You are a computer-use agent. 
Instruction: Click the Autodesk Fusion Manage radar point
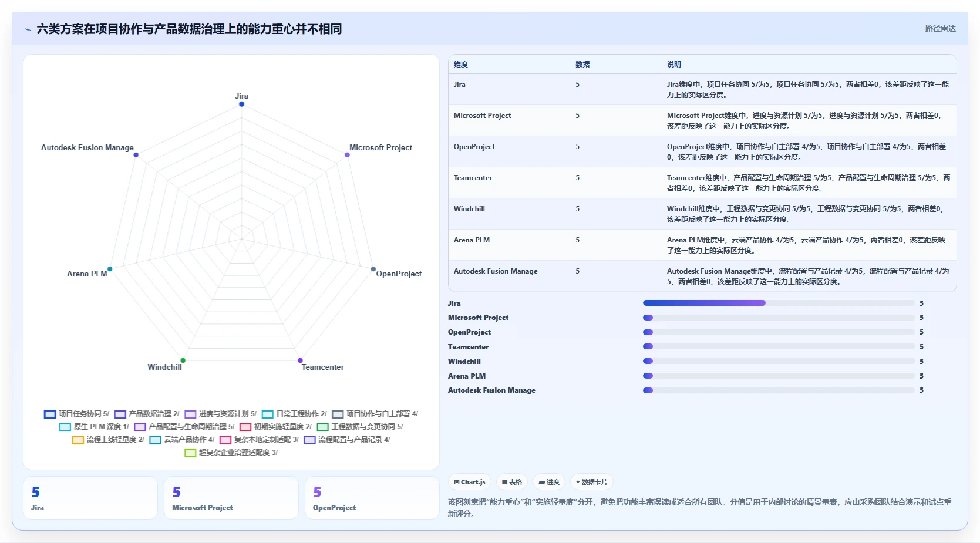pos(136,155)
